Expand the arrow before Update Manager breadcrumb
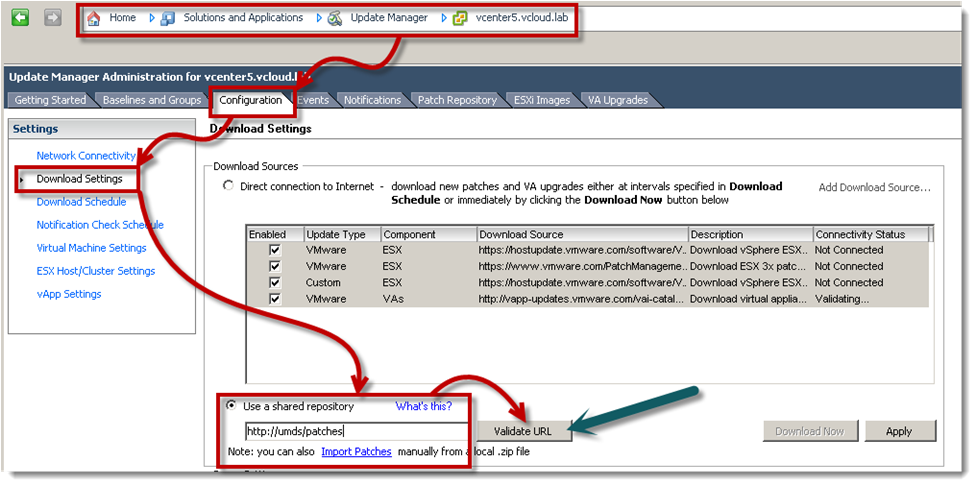This screenshot has height=487, width=977. tap(320, 18)
